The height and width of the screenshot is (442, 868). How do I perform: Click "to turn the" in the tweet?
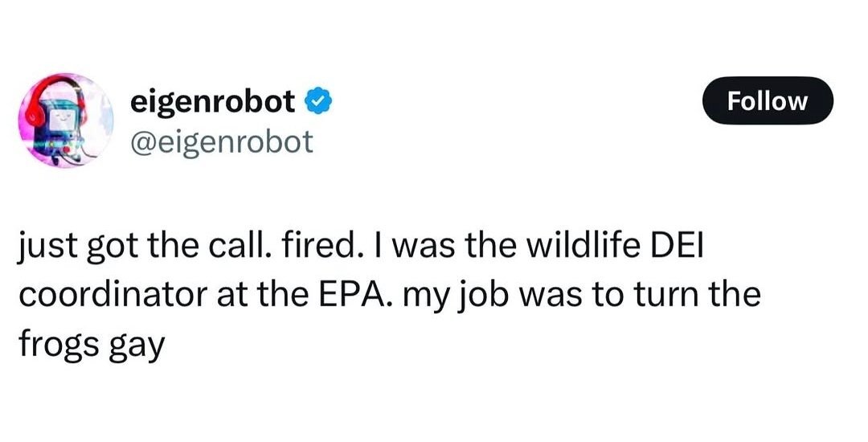tap(683, 295)
